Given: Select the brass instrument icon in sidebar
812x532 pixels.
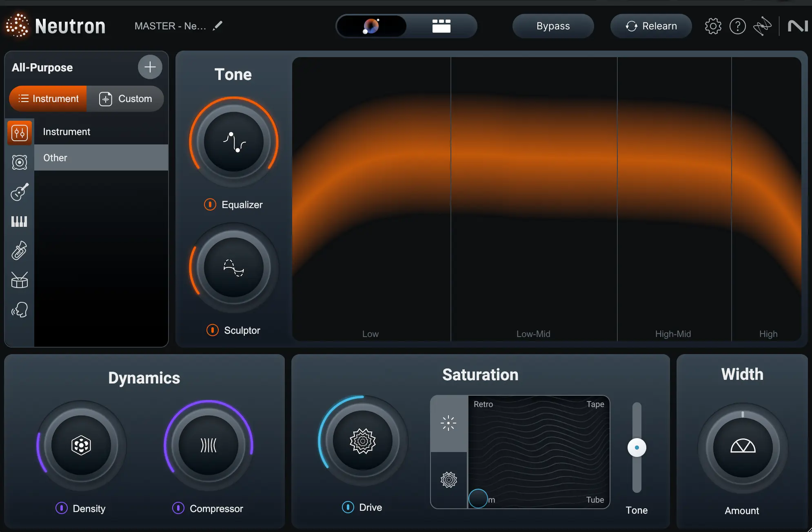Looking at the screenshot, I should (x=19, y=250).
